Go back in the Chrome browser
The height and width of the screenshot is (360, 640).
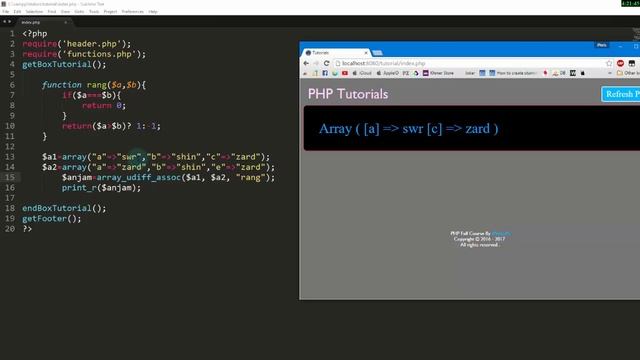[306, 63]
